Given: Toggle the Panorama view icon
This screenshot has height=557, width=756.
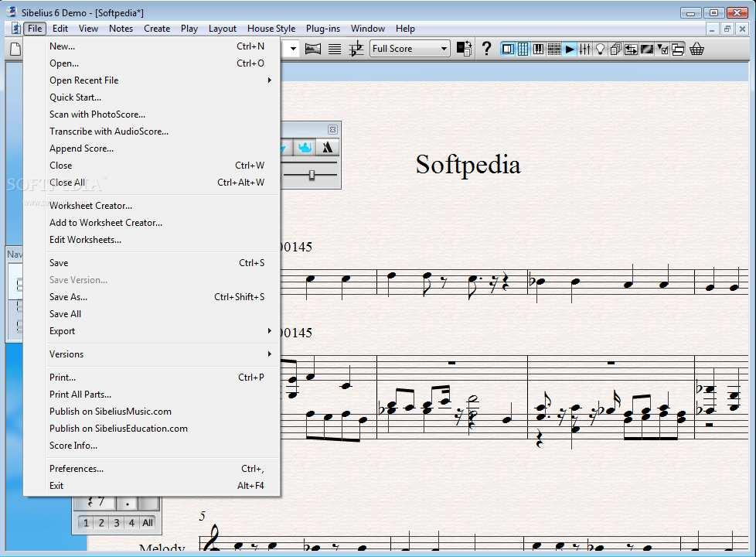Looking at the screenshot, I should tap(313, 49).
